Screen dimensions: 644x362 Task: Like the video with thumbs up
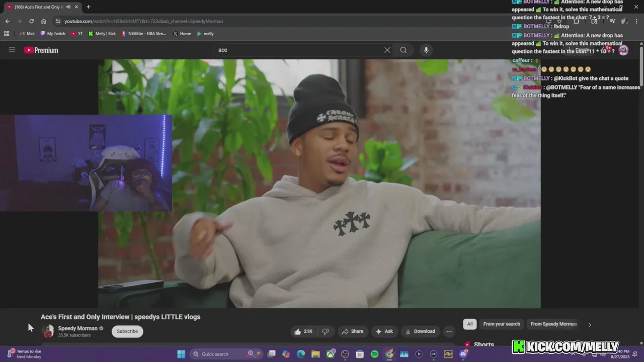(x=303, y=331)
